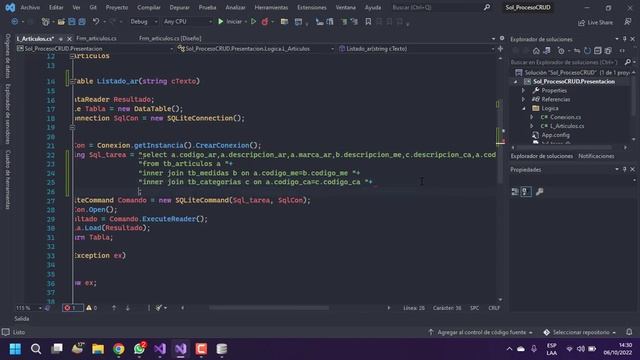The width and height of the screenshot is (640, 360).
Task: Click the Solution Explorer Refresh icon
Action: (x=587, y=51)
